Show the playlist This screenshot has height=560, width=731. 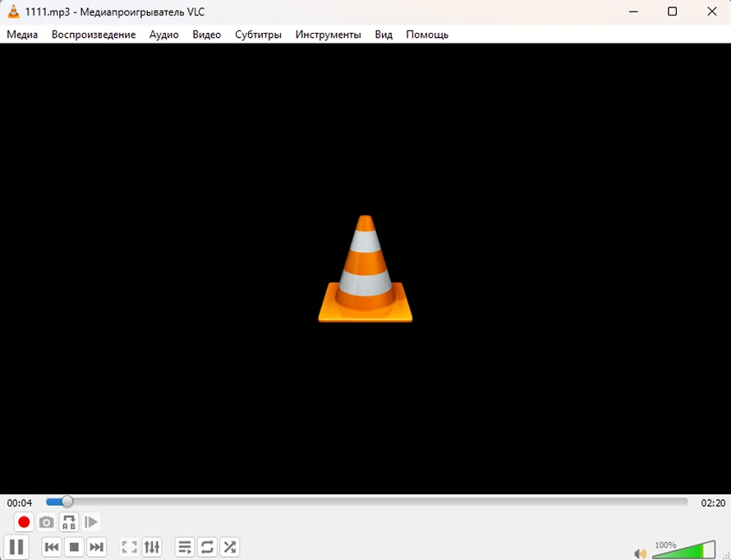tap(185, 547)
